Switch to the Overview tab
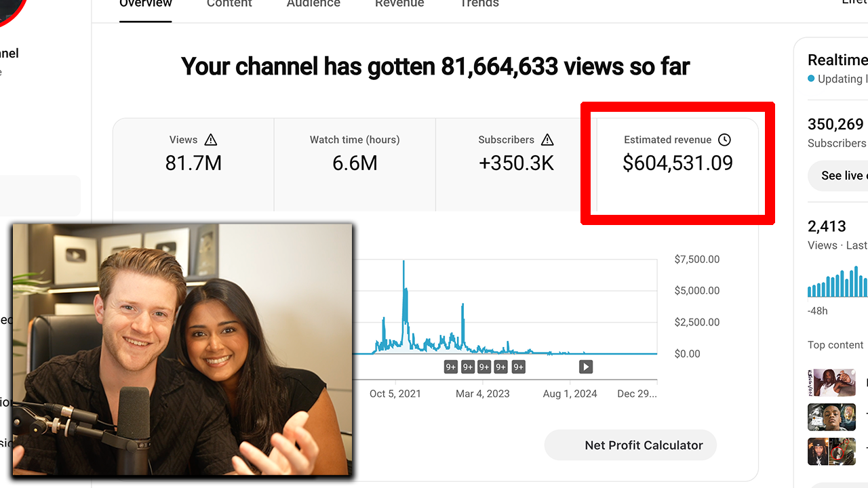 click(145, 4)
